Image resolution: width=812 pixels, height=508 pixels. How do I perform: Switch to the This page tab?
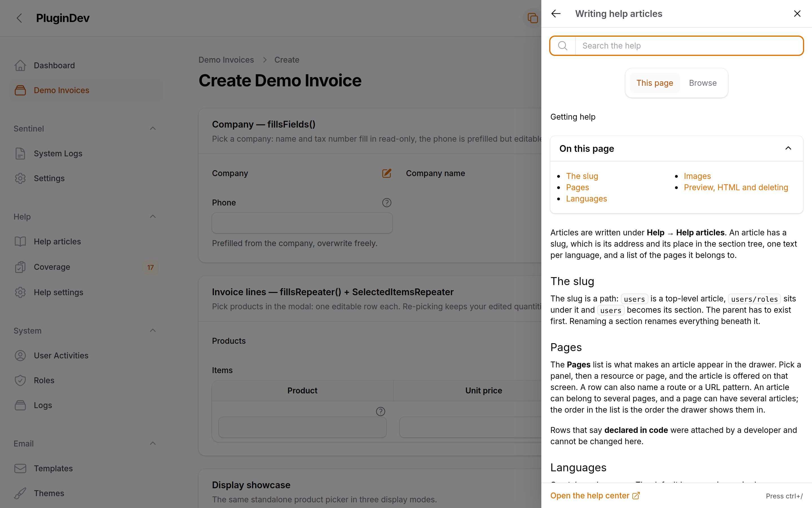[x=655, y=83]
